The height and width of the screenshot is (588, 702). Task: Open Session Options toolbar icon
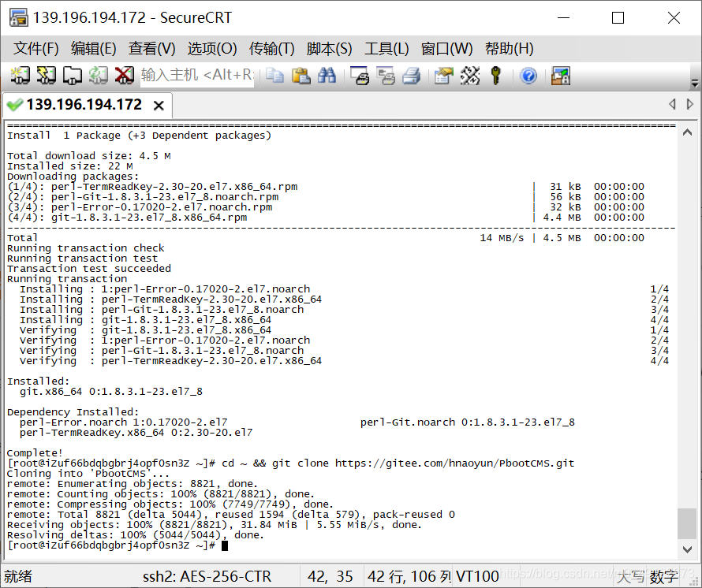pos(443,75)
